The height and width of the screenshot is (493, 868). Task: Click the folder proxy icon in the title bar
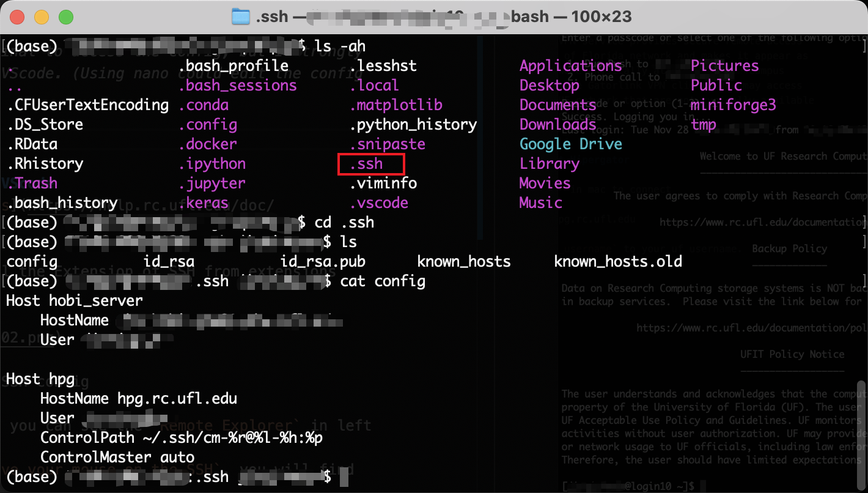coord(241,17)
